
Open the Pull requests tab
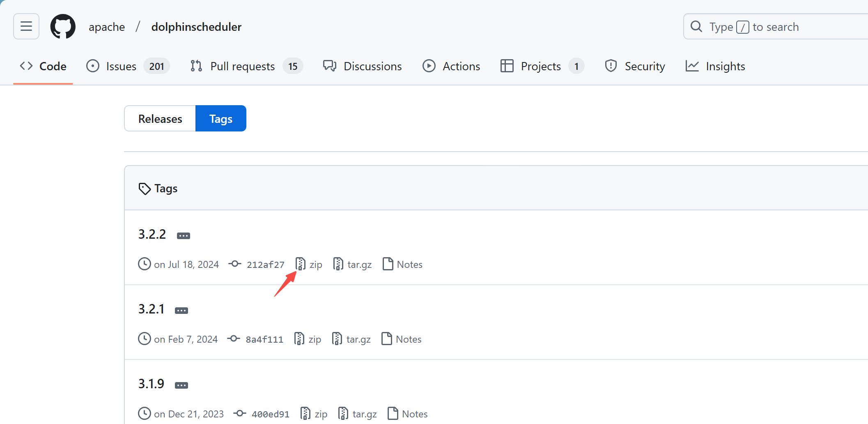(246, 66)
